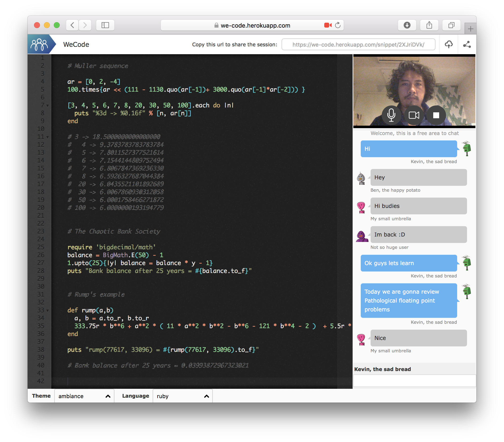Collapse code fold arrow at line 33
The image size is (504, 442).
coord(48,310)
